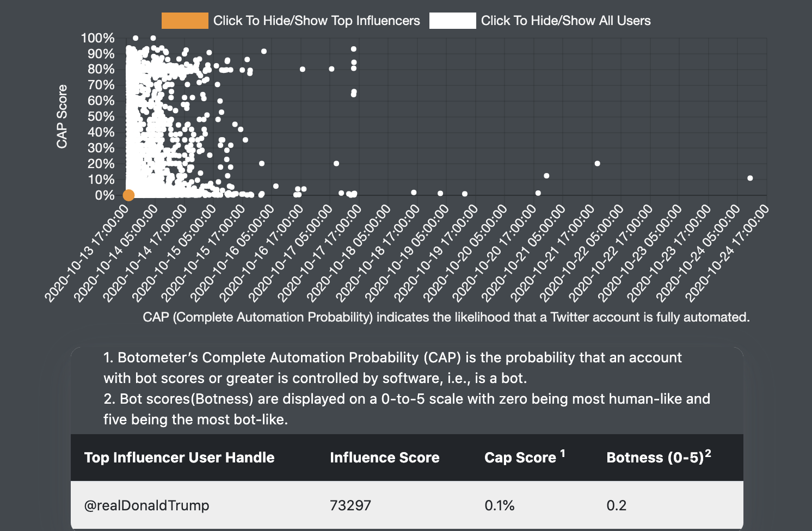Viewport: 812px width, 531px height.
Task: Select the 0.1% Cap Score cell
Action: [x=499, y=505]
